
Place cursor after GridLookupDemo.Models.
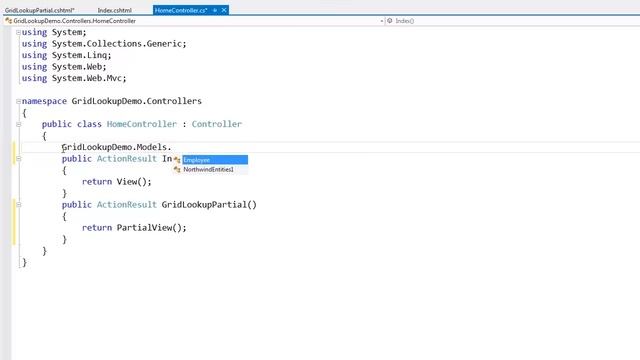172,147
